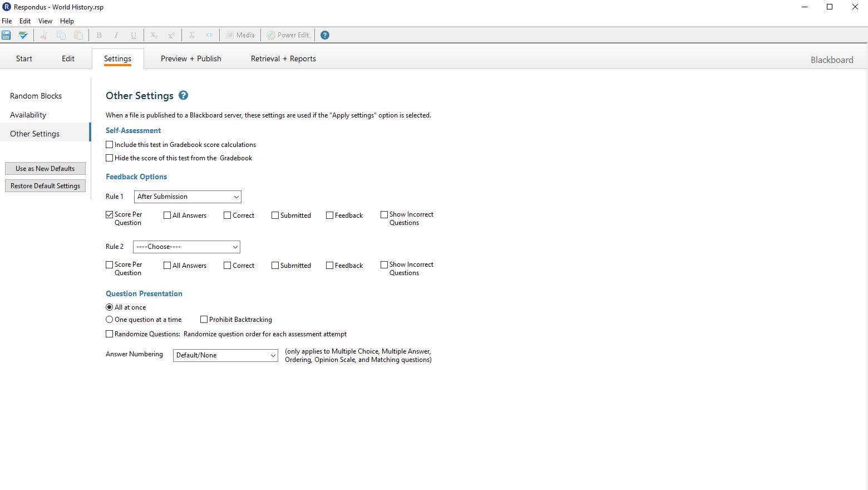This screenshot has width=868, height=490.
Task: Open the Rule 1 After Submission dropdown
Action: 188,197
